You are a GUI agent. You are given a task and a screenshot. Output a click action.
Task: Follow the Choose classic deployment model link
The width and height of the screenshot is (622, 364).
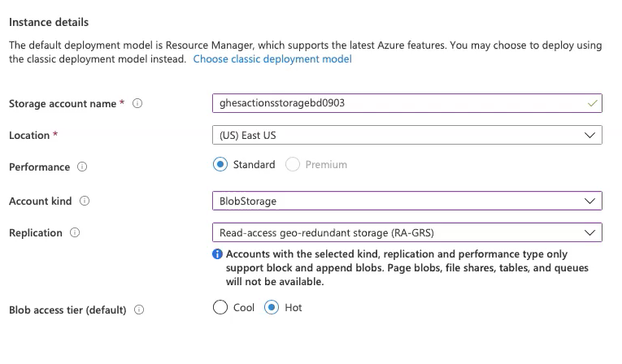point(272,59)
